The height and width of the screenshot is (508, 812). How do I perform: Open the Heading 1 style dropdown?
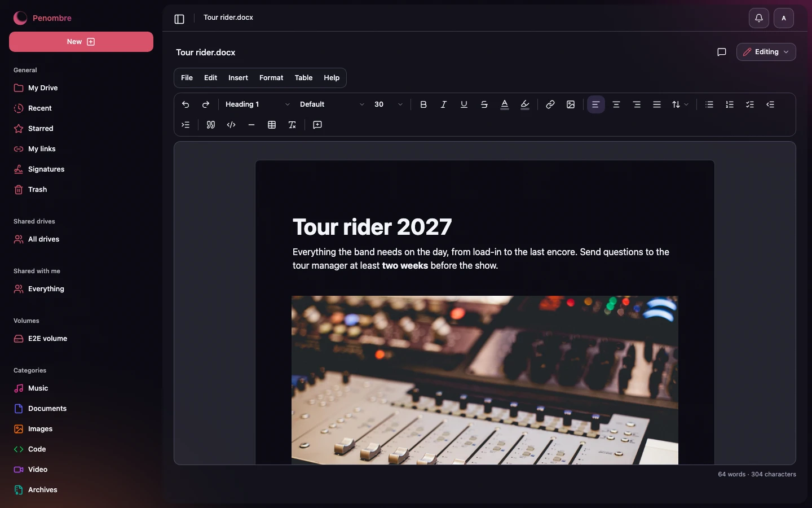(258, 104)
